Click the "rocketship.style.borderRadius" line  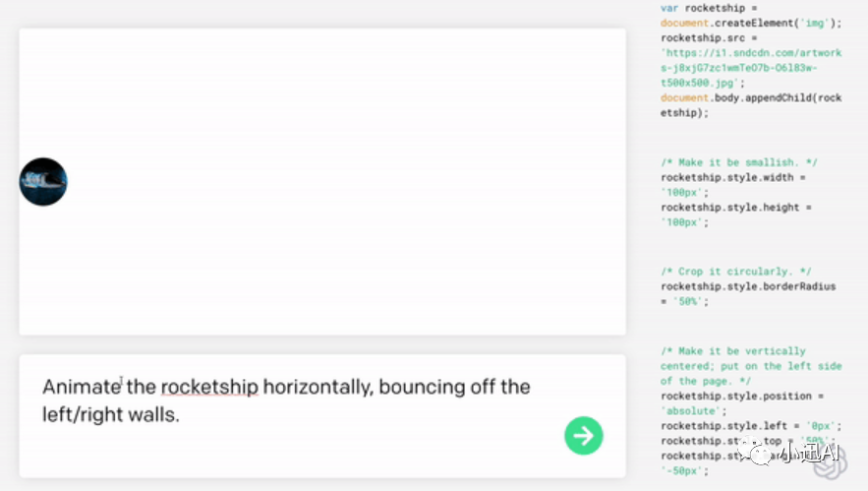(x=748, y=286)
